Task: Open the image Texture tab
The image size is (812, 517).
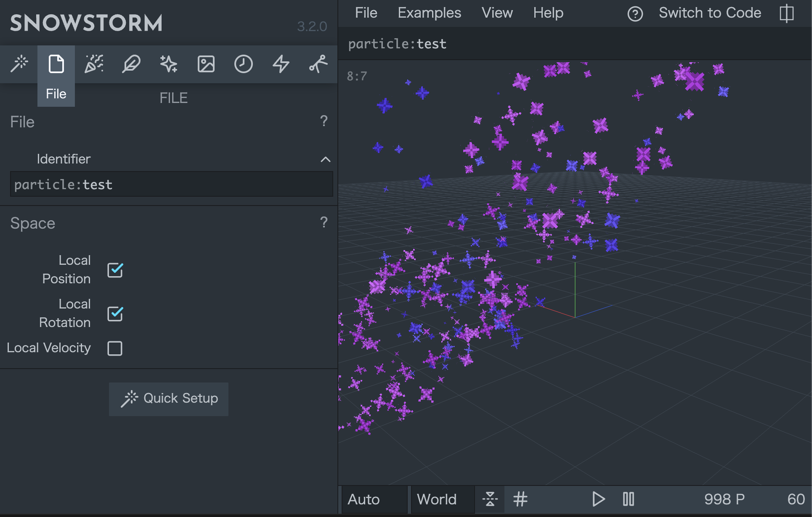Action: click(x=206, y=64)
